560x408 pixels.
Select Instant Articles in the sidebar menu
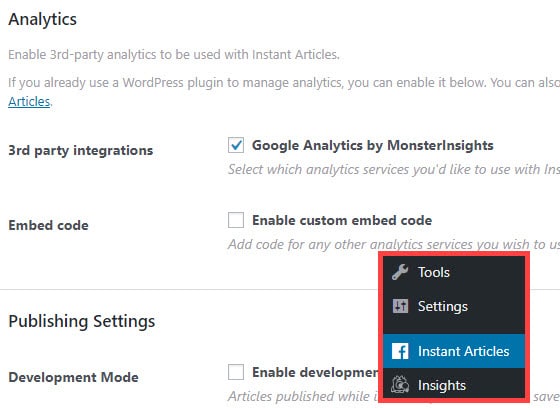454,351
